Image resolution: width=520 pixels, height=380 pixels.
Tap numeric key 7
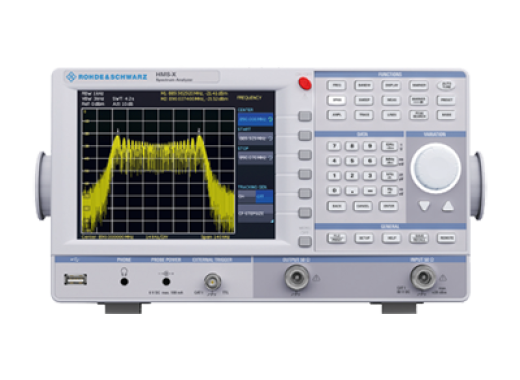[334, 146]
